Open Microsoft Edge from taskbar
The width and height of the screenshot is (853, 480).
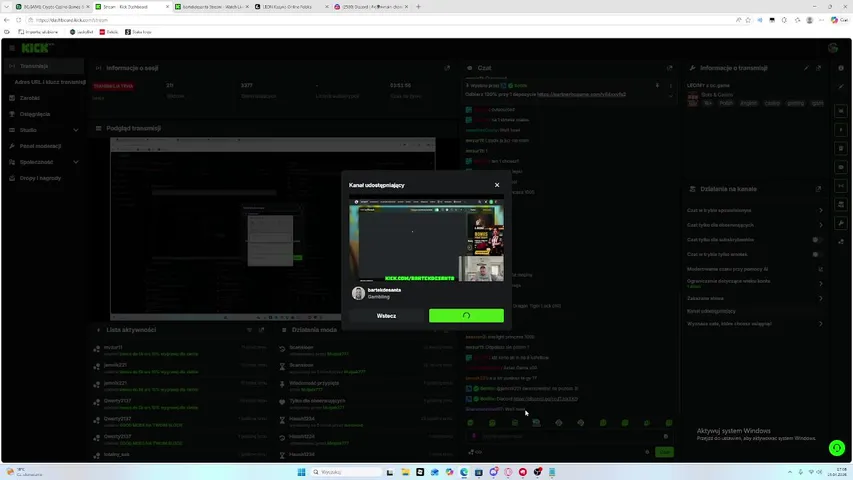point(464,472)
